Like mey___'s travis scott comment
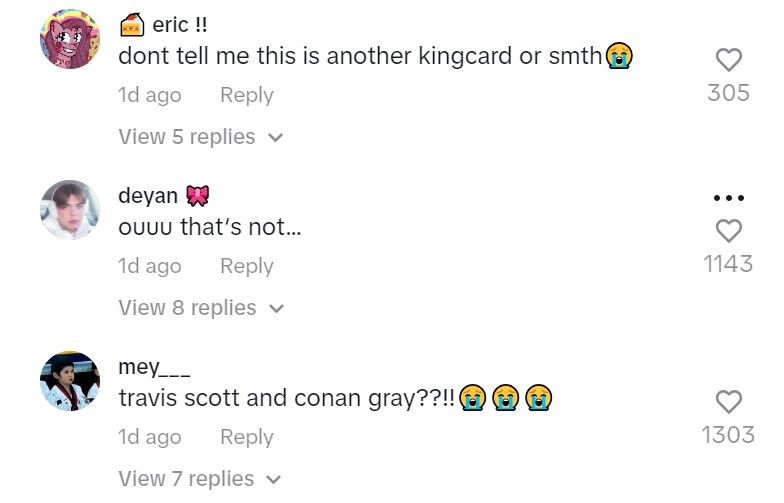Viewport: 784px width, 503px height. click(729, 402)
